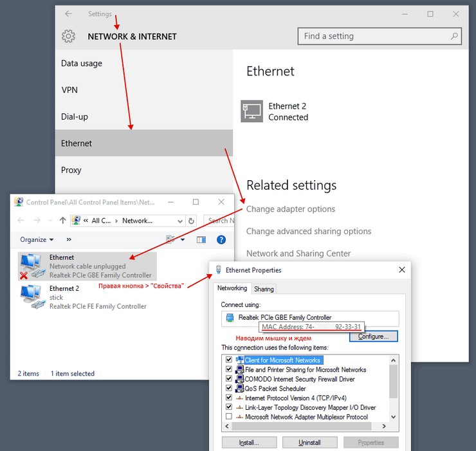The height and width of the screenshot is (451, 476).
Task: Click the breadcrumb arrow after All C...
Action: click(116, 221)
